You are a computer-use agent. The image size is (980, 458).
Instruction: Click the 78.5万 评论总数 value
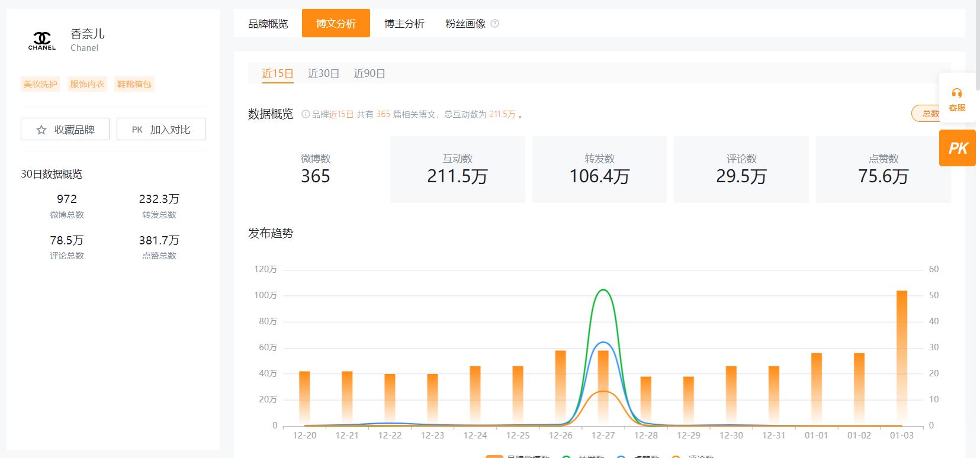coord(67,240)
